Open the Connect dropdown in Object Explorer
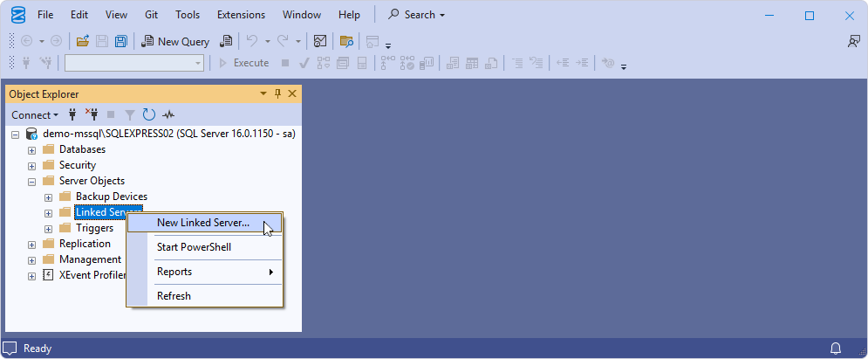The height and width of the screenshot is (359, 868). [35, 114]
